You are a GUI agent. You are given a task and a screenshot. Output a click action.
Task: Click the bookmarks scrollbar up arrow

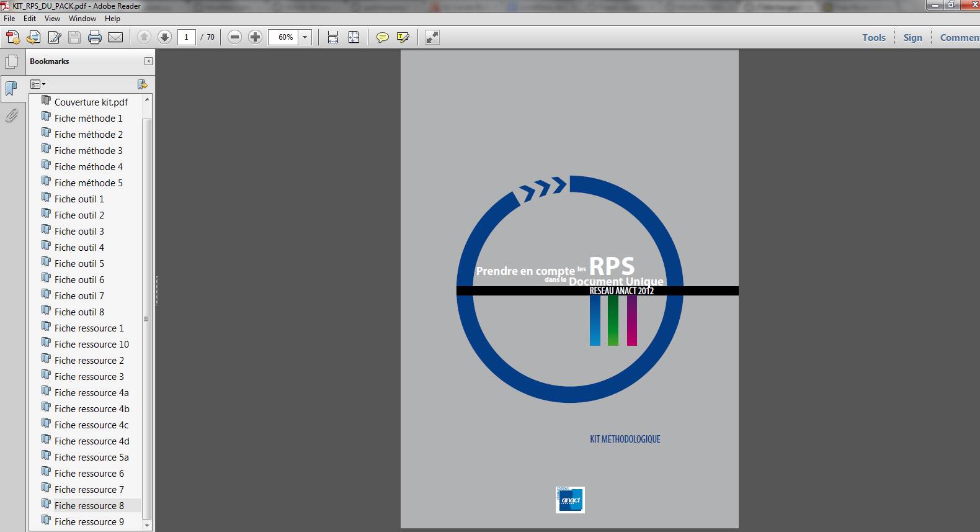pyautogui.click(x=147, y=99)
